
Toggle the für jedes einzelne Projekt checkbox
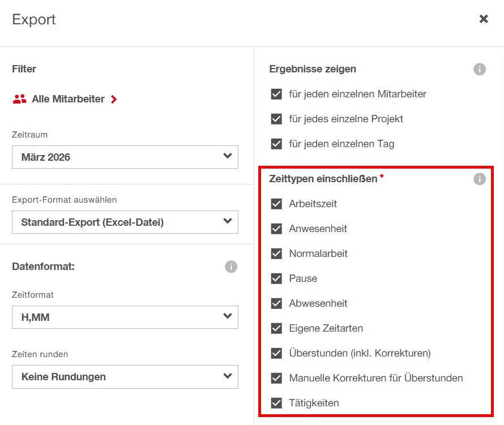coord(276,119)
